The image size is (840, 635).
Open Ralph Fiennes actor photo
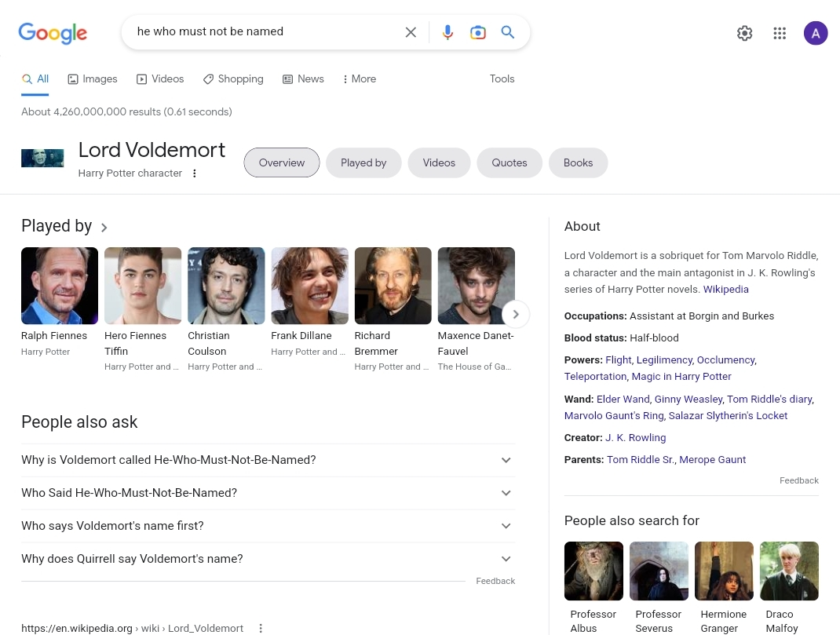[x=60, y=286]
